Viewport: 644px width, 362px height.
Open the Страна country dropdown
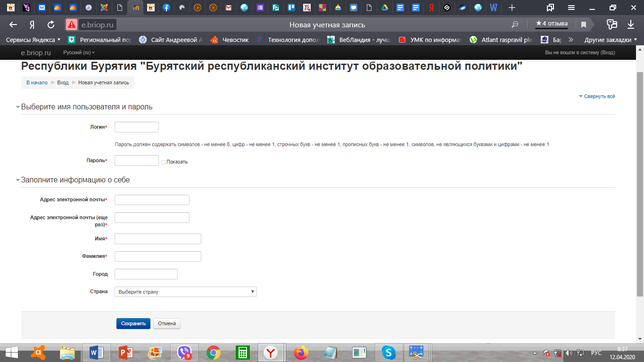(x=185, y=292)
